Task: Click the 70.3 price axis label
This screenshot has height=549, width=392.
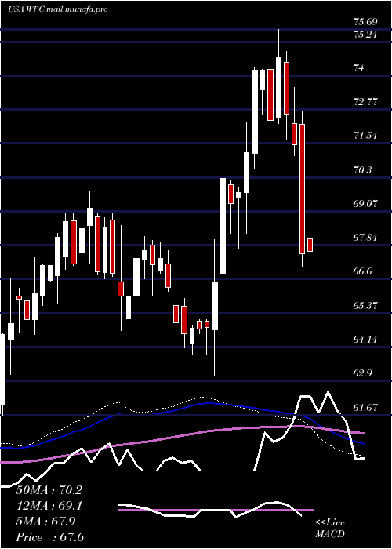Action: coord(362,170)
